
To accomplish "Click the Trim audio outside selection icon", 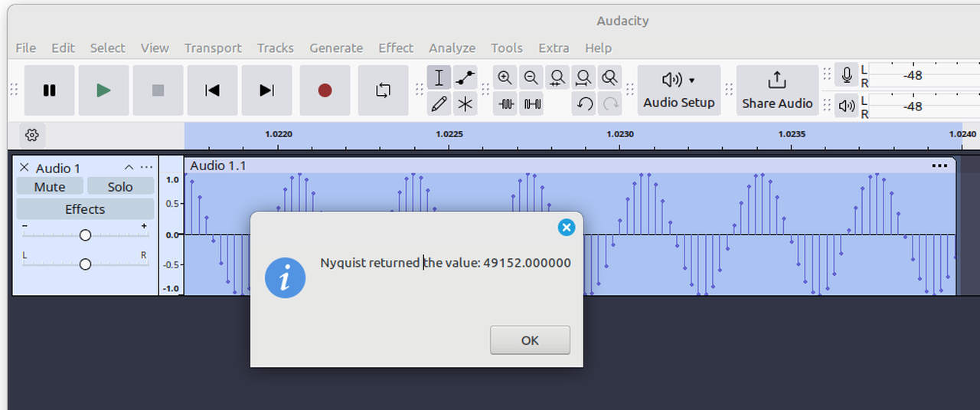I will 505,103.
